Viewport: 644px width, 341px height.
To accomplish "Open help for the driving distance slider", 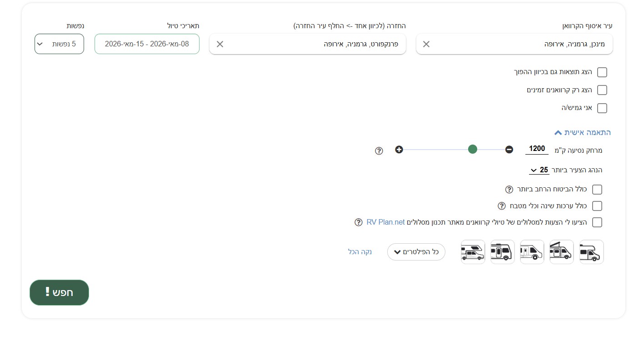I will [379, 151].
